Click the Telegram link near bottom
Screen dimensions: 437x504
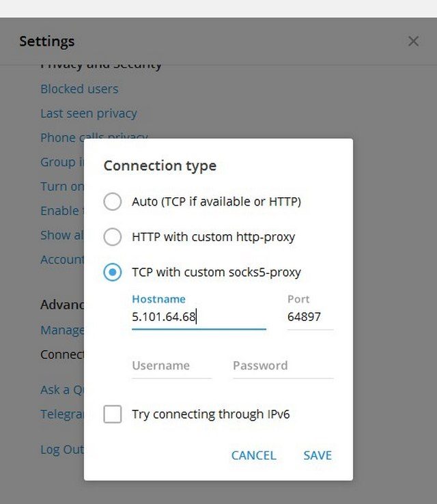[x=62, y=414]
